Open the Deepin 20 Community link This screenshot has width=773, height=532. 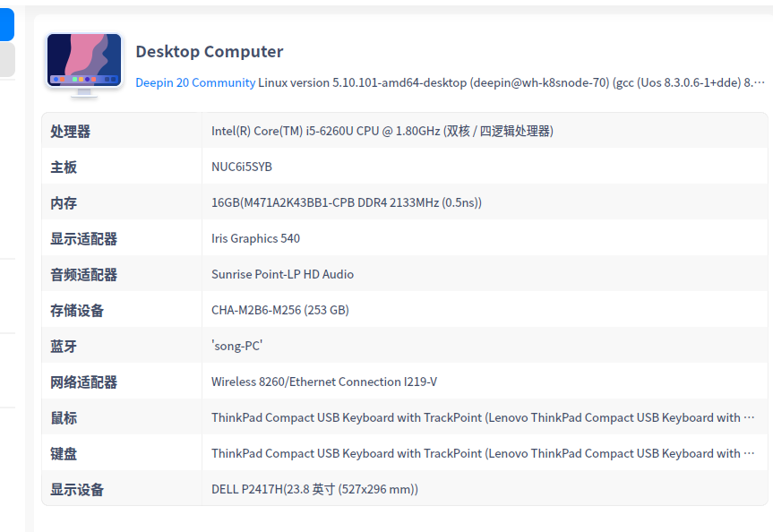coord(195,82)
